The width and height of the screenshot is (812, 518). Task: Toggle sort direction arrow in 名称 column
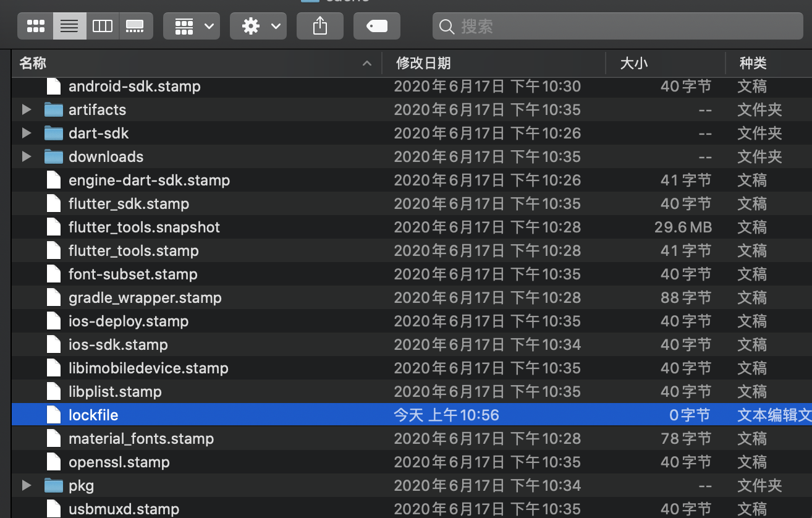[x=367, y=63]
